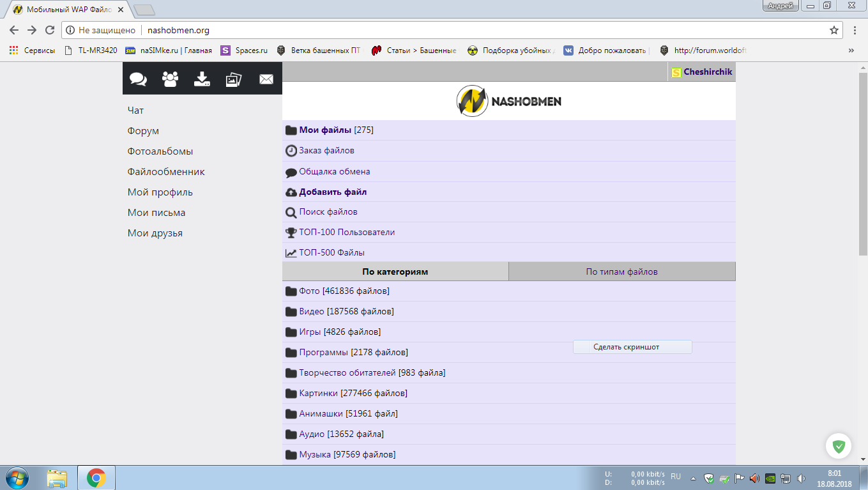Open chat via speech bubbles icon

138,79
